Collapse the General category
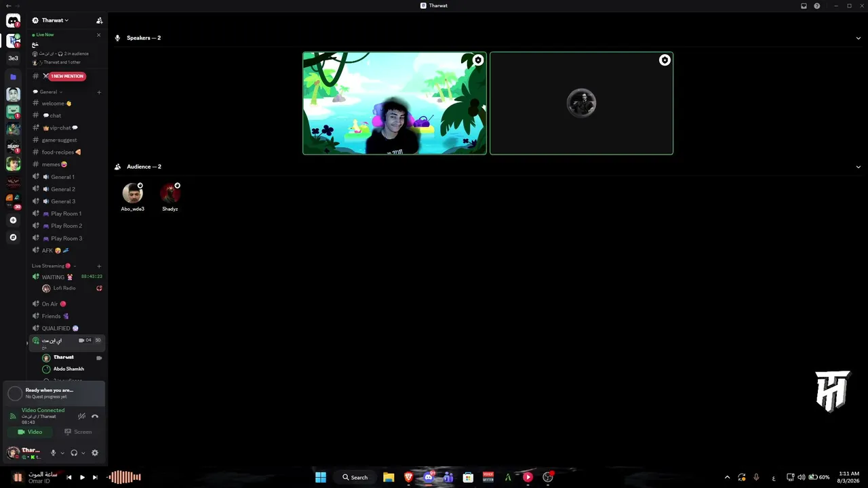Screen dimensions: 868x488 point(48,92)
